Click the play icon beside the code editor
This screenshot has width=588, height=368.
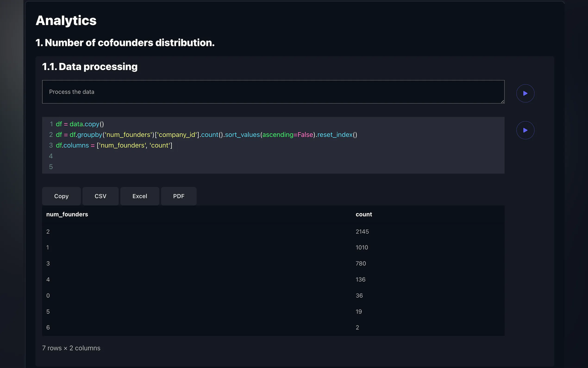click(525, 130)
